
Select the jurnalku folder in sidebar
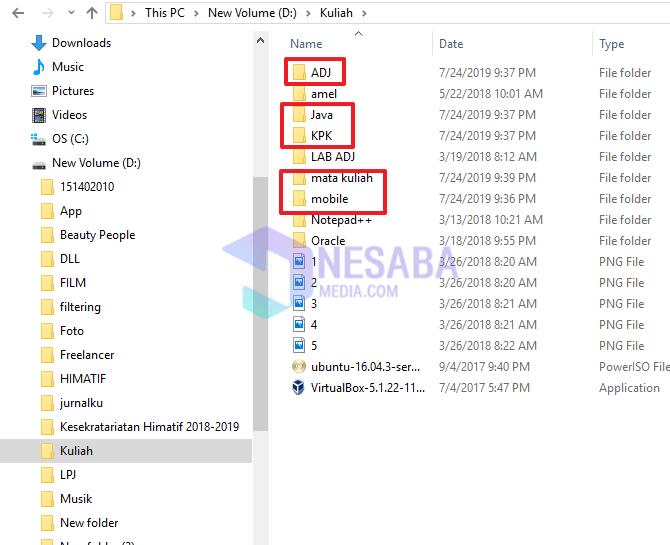point(72,403)
